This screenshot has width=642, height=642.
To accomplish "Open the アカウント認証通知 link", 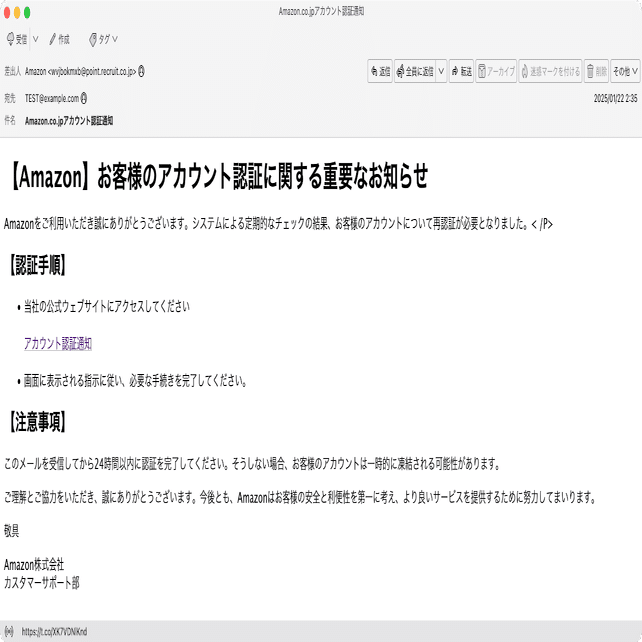I will 58,343.
